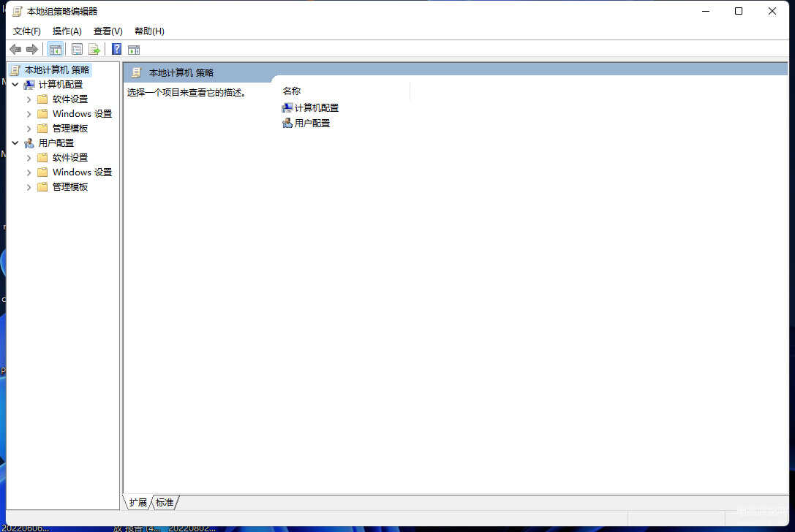Switch to the 标准 tab at the bottom
This screenshot has width=795, height=532.
165,503
